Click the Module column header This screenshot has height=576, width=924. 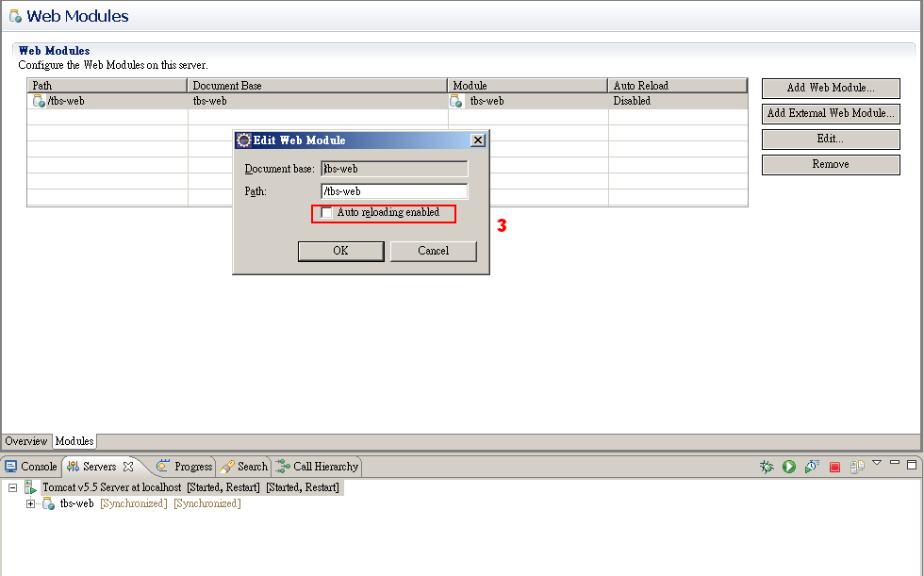tap(527, 86)
